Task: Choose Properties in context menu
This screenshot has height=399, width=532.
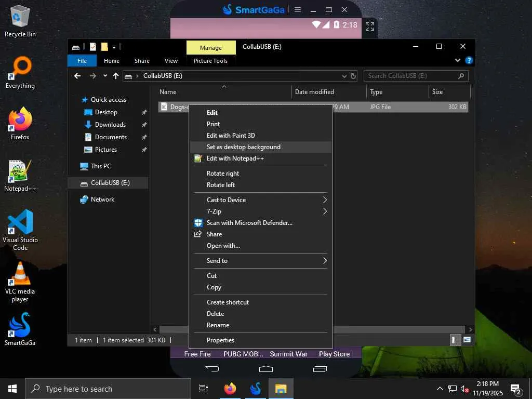Action: coord(261,340)
